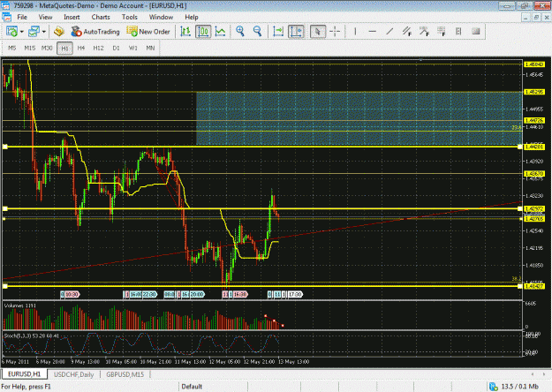Screen dimensions: 552x392
Task: Click the last gray rectangle toolbar icon
Action: [476, 32]
